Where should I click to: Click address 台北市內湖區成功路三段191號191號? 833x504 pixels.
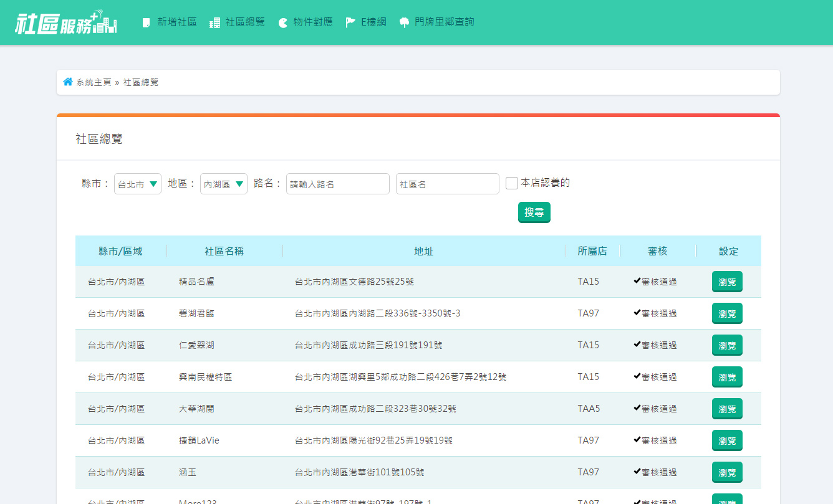[x=368, y=345]
